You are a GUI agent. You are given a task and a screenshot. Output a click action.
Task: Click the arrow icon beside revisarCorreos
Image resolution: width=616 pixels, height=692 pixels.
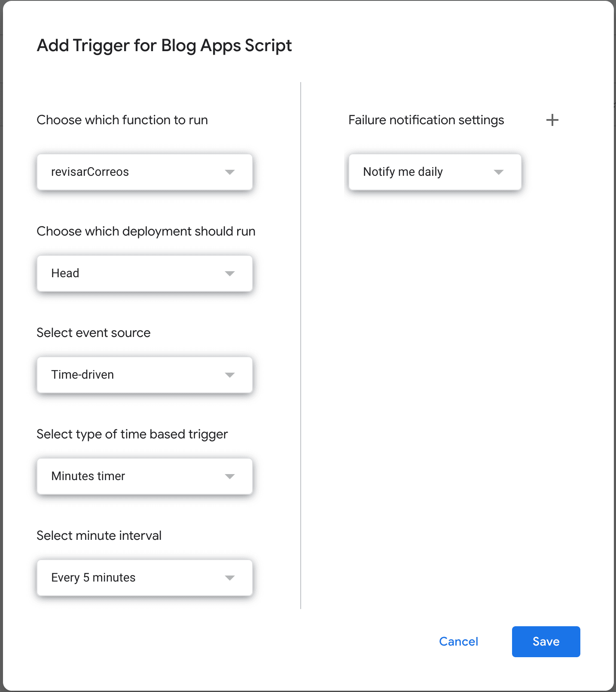(230, 172)
